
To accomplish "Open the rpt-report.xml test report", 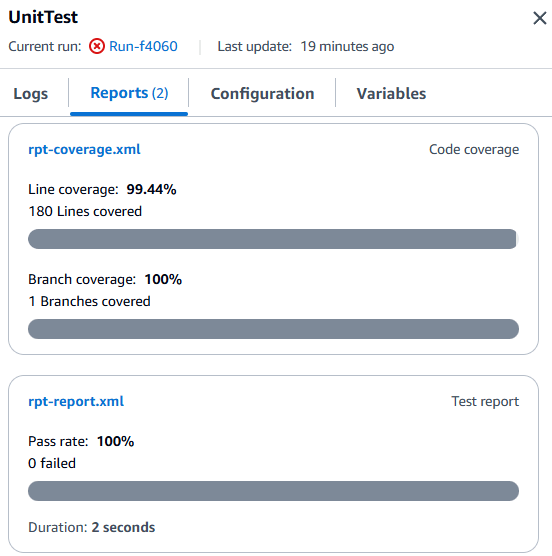I will point(76,401).
